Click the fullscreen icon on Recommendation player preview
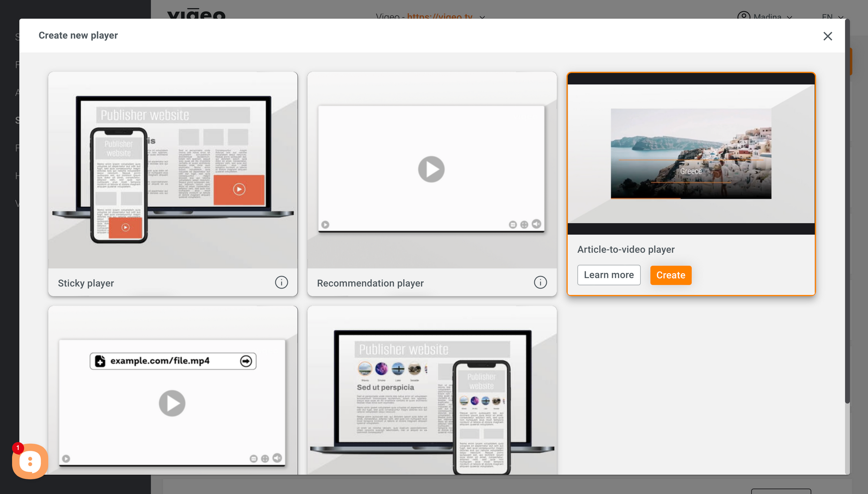This screenshot has height=494, width=868. (x=525, y=225)
